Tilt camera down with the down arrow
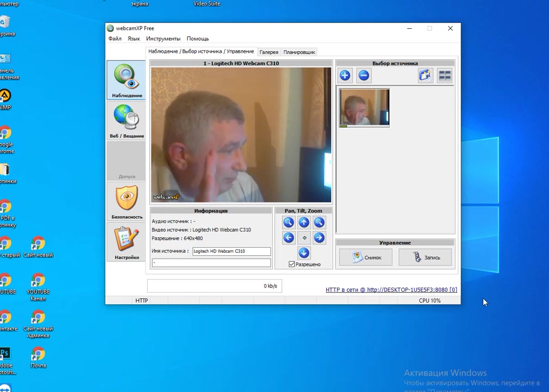The height and width of the screenshot is (392, 549). click(x=304, y=253)
